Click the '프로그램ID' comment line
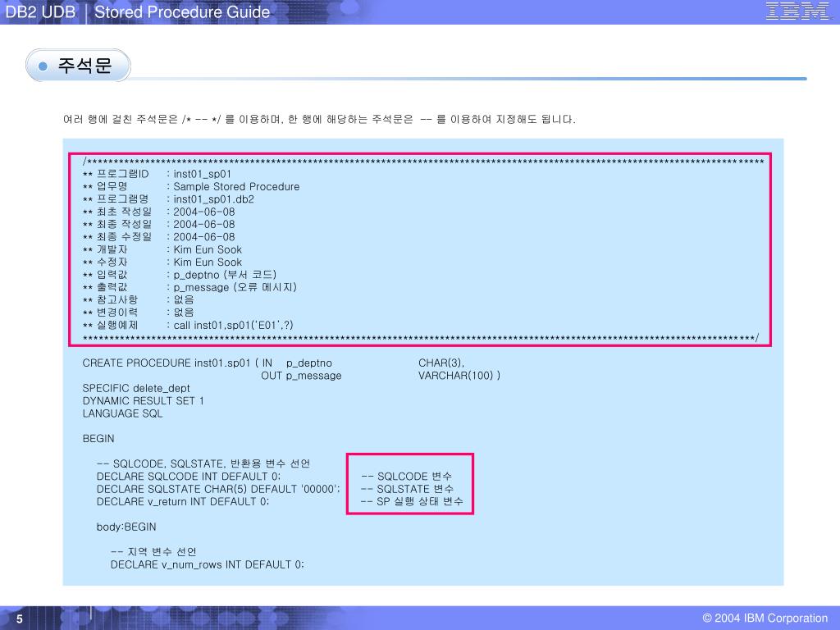This screenshot has width=840, height=630. click(157, 174)
